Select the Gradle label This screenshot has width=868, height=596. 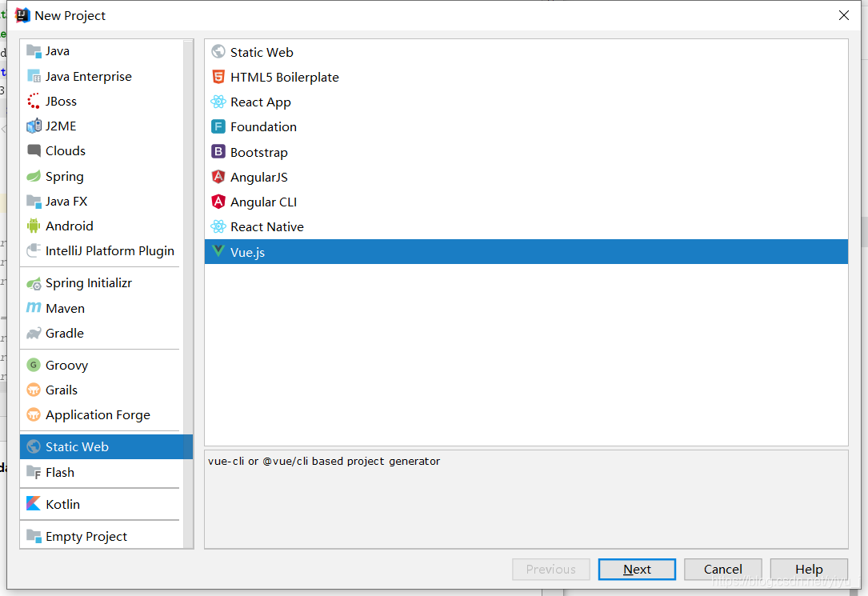(65, 333)
